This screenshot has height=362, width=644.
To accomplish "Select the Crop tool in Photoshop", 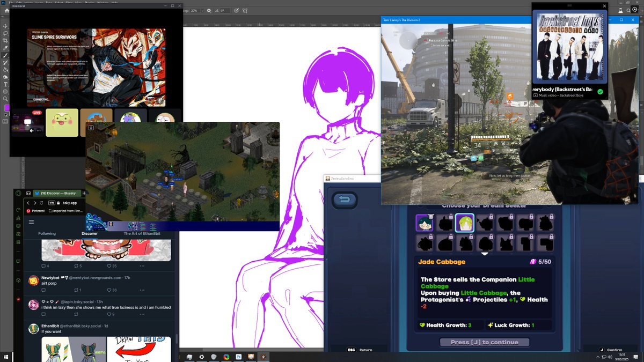I will click(5, 41).
